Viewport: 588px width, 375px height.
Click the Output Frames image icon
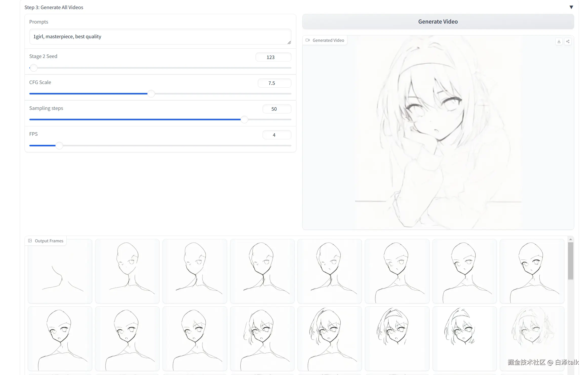[30, 241]
